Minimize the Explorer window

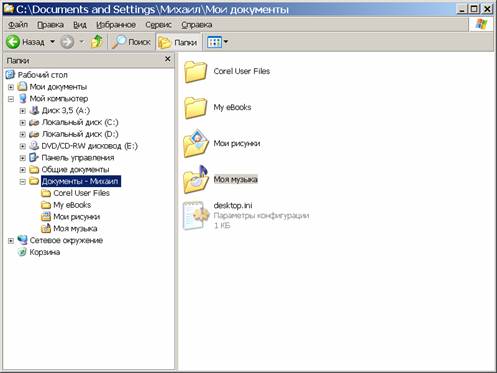(x=462, y=9)
